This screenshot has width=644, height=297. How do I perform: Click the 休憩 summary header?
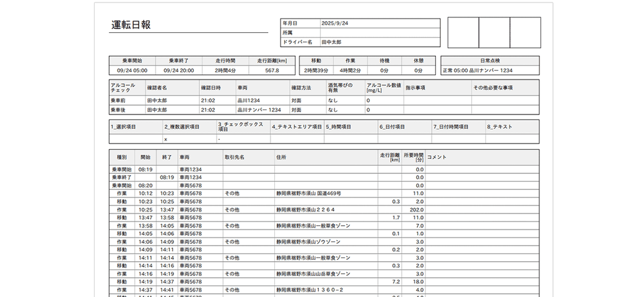(x=419, y=61)
